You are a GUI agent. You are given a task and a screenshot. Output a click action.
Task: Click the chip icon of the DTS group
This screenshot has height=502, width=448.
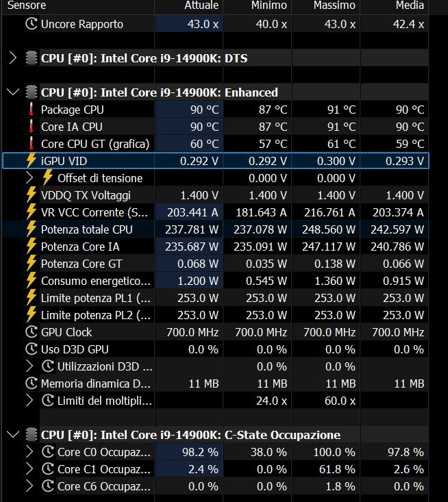pyautogui.click(x=32, y=58)
